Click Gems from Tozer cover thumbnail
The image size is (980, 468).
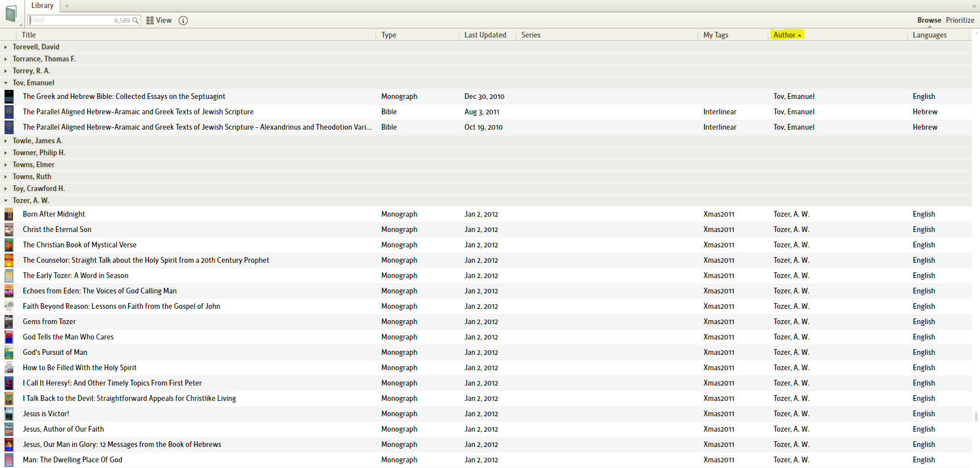point(9,322)
